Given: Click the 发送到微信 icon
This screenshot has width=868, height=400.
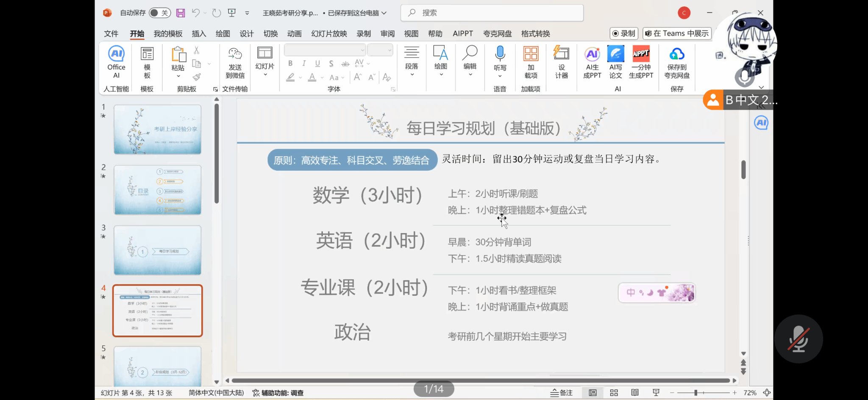Looking at the screenshot, I should tap(235, 54).
